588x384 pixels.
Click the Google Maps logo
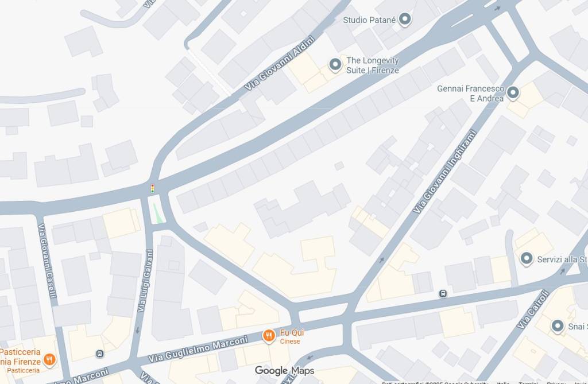(284, 371)
